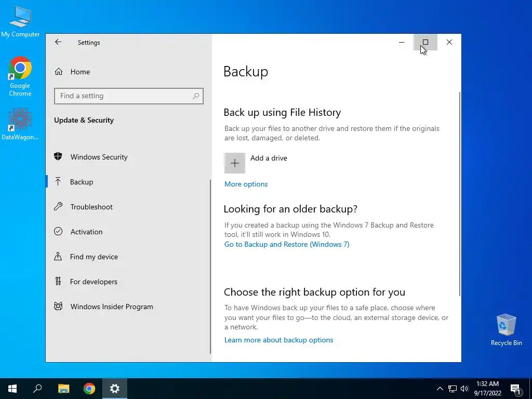
Task: Open For developers section
Action: pyautogui.click(x=129, y=282)
